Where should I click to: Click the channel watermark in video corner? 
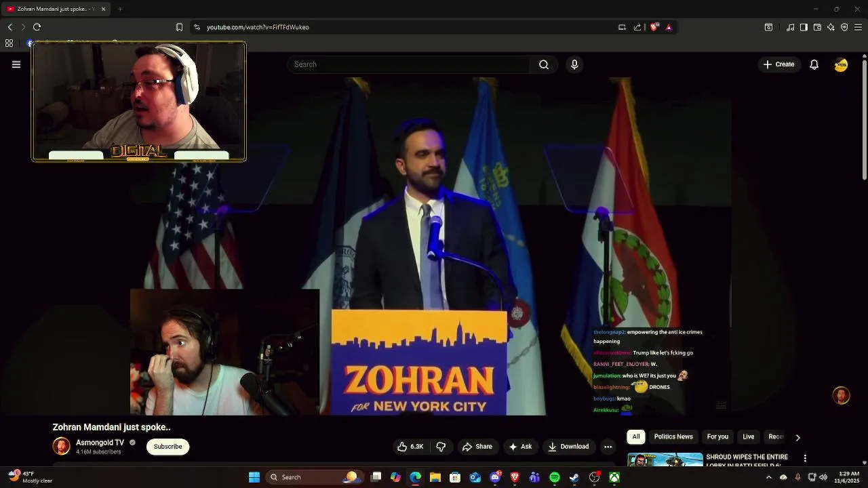(841, 395)
